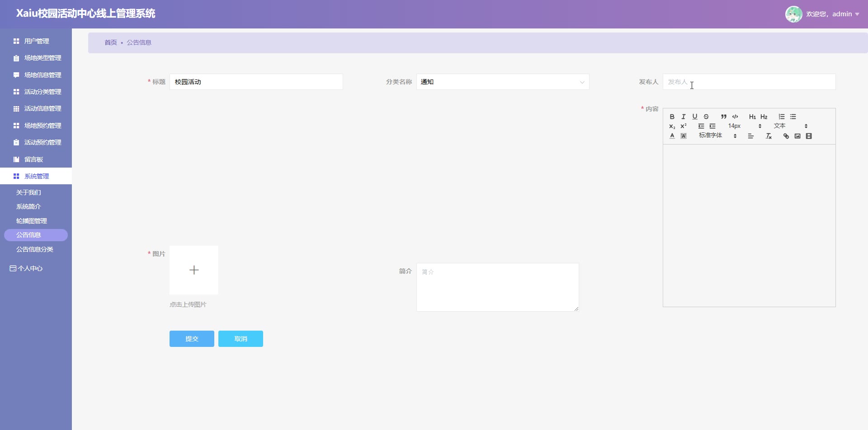Image resolution: width=868 pixels, height=430 pixels.
Task: Cancel the form with 取消 button
Action: [x=241, y=339]
